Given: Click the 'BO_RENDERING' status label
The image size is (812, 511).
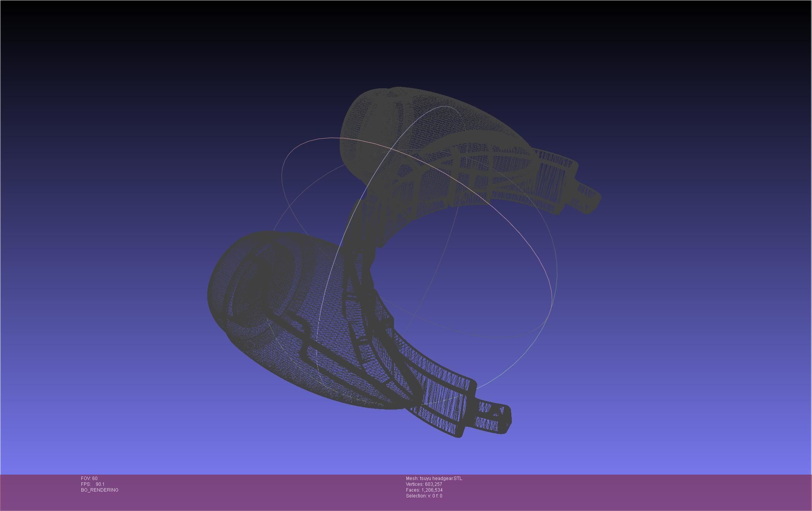Looking at the screenshot, I should [x=100, y=490].
